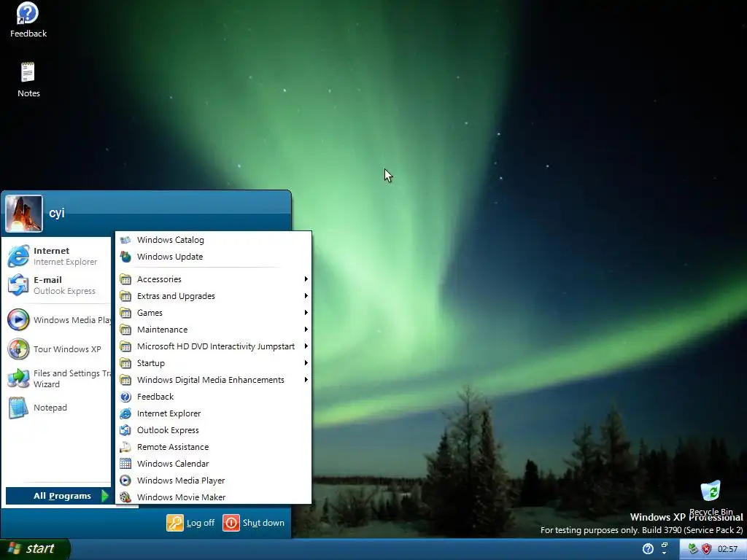Click the All Programs button label
This screenshot has width=747, height=560.
point(62,496)
